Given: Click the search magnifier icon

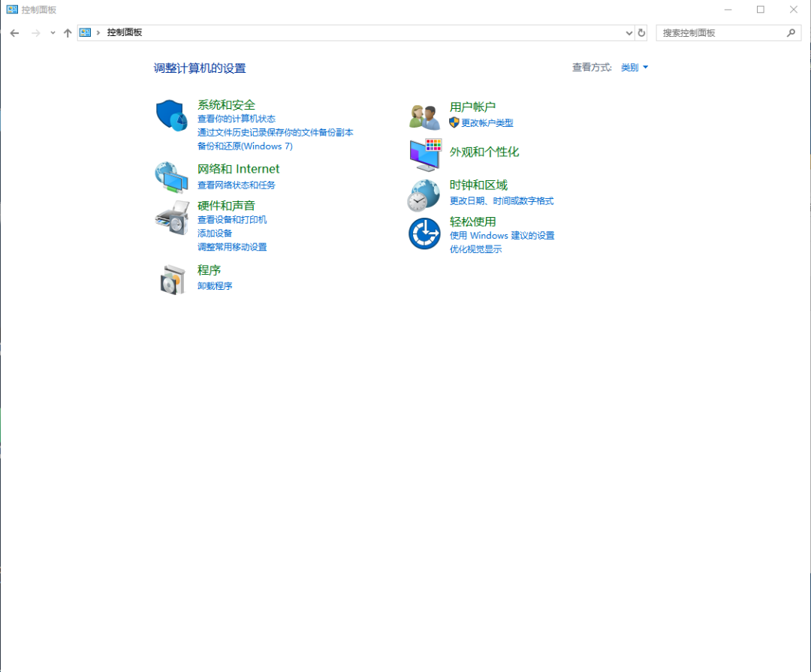Looking at the screenshot, I should click(x=791, y=32).
